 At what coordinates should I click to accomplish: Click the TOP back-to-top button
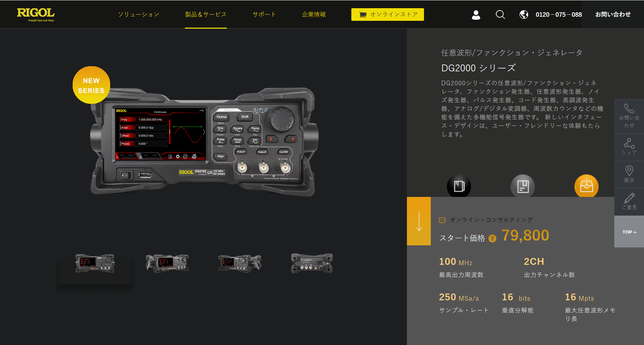629,232
